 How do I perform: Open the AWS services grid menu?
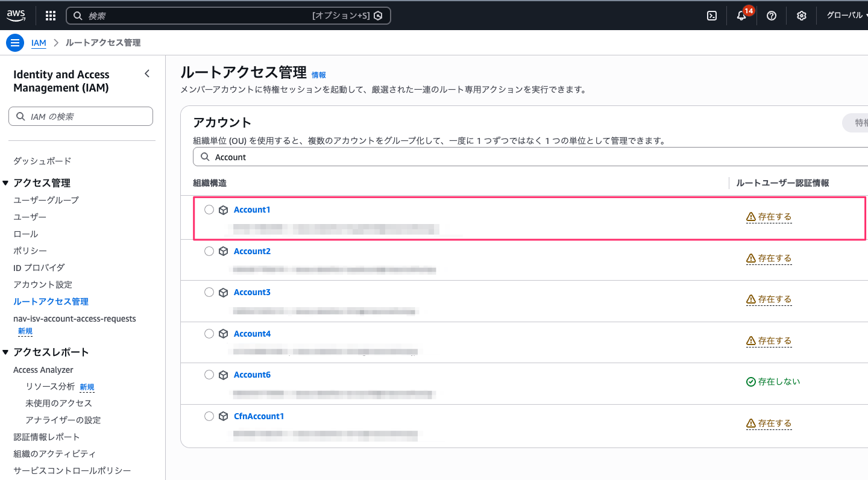click(x=51, y=16)
